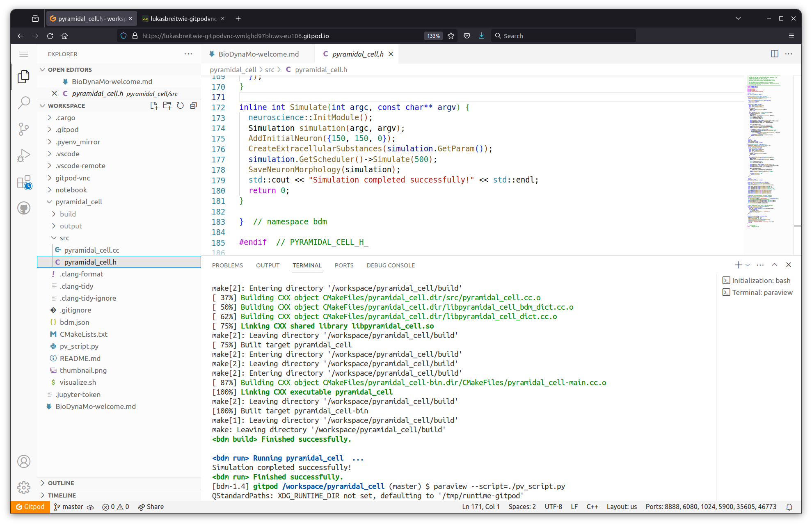Open the Extensions view
This screenshot has height=525, width=812.
coord(24,182)
